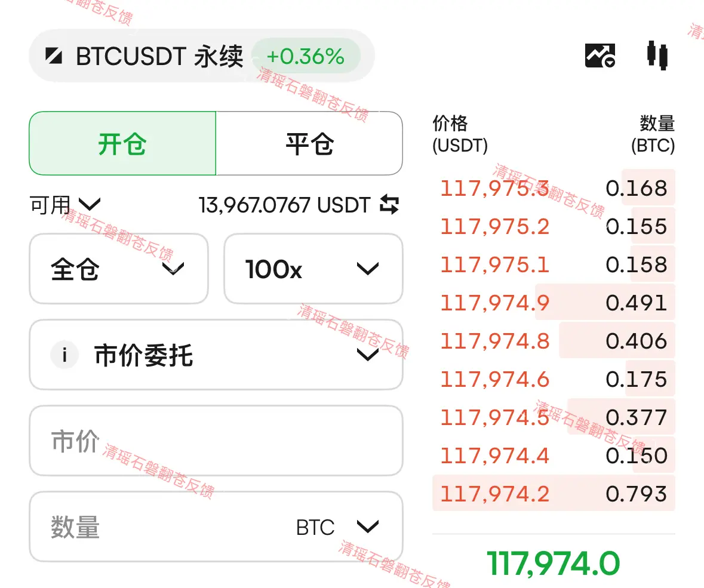Click the +0.36% change badge
This screenshot has width=704, height=588.
point(306,56)
